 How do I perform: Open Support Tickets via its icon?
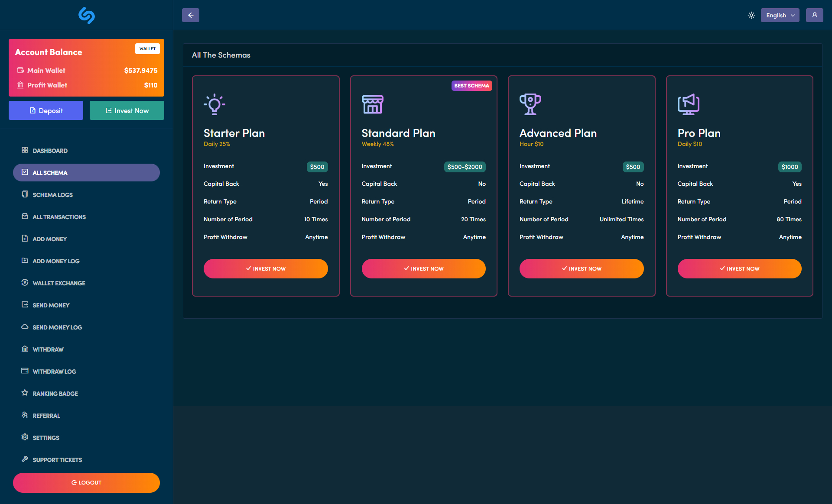click(25, 459)
